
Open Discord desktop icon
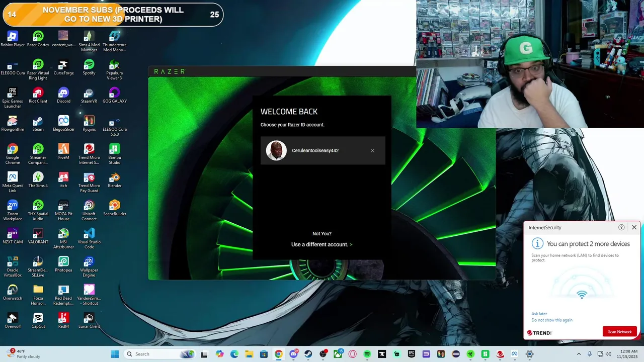(63, 95)
